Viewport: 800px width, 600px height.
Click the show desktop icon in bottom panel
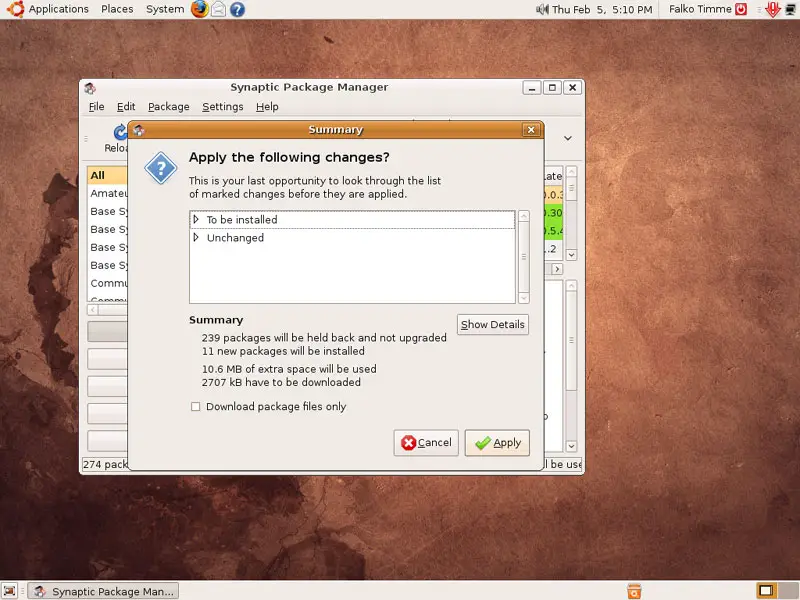pyautogui.click(x=9, y=591)
